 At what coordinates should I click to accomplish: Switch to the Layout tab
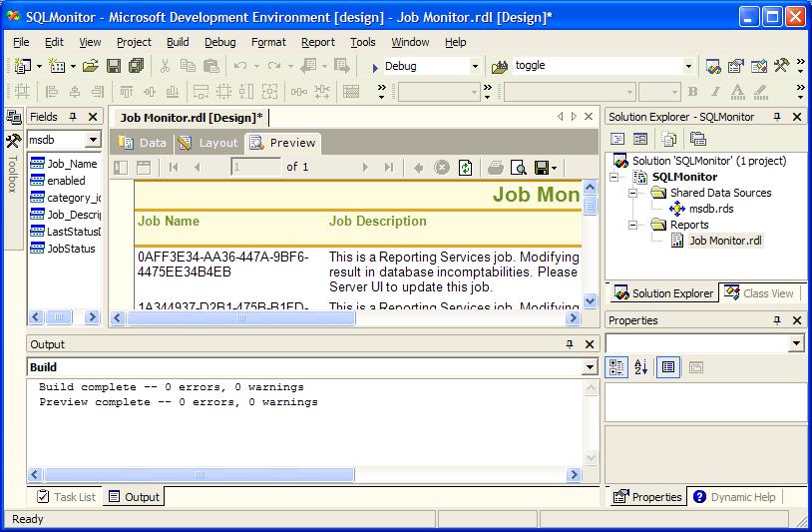click(x=208, y=143)
